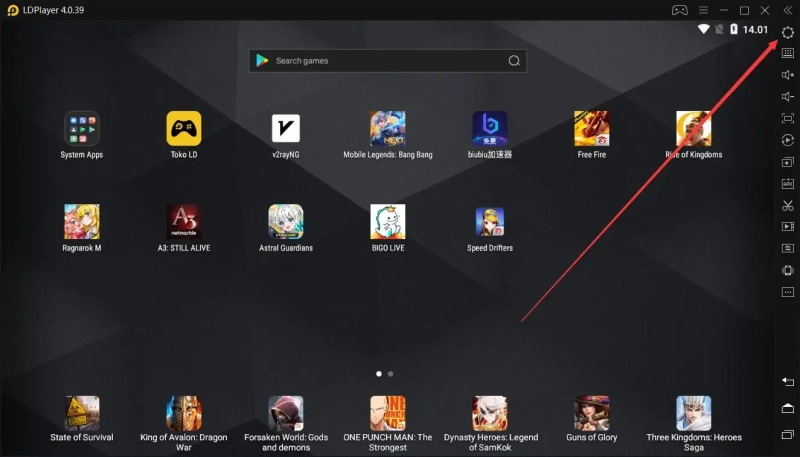
Task: Open shared folder transfer icon
Action: [788, 248]
